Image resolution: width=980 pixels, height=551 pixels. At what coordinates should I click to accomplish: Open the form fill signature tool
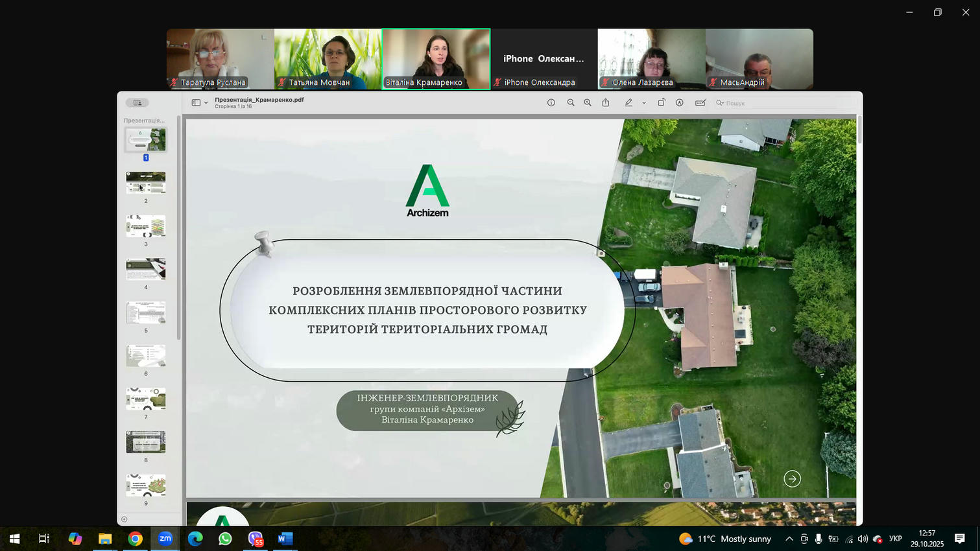point(700,103)
